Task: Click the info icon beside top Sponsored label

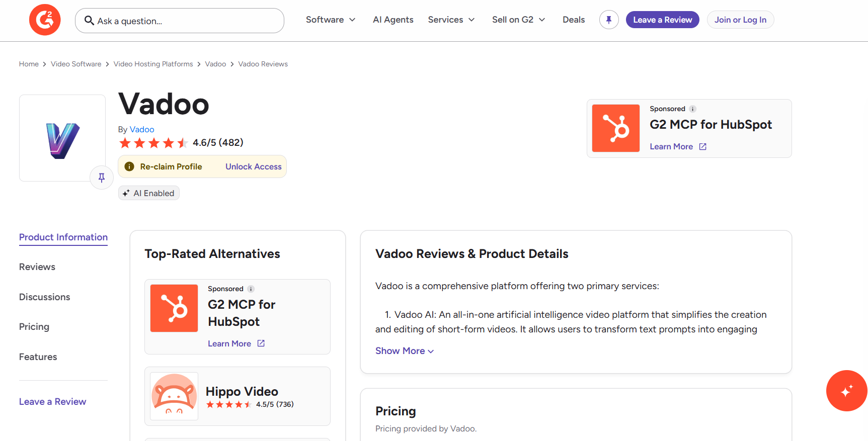Action: pyautogui.click(x=692, y=109)
